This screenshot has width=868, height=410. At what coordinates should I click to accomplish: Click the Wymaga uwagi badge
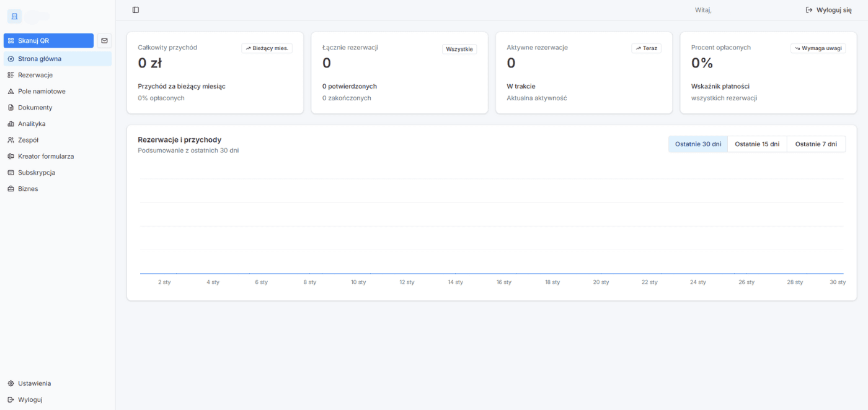pyautogui.click(x=818, y=48)
